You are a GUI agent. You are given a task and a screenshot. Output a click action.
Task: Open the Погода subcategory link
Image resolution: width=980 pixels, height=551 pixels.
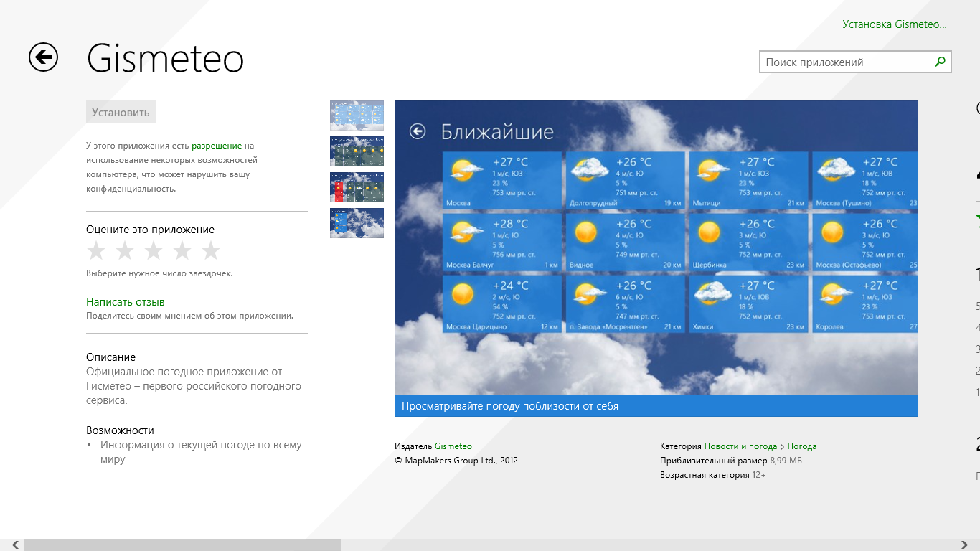(802, 446)
